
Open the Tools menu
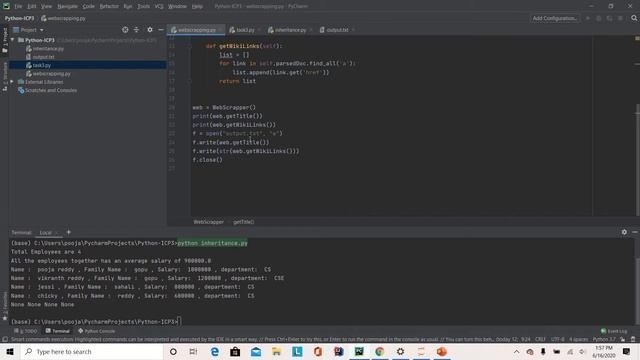coord(143,7)
